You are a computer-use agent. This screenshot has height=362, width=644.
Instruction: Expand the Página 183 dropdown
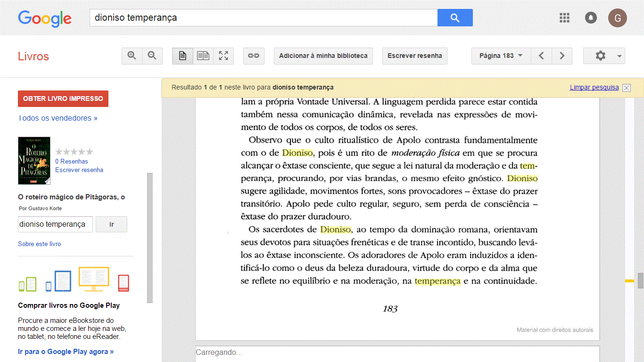click(x=501, y=56)
